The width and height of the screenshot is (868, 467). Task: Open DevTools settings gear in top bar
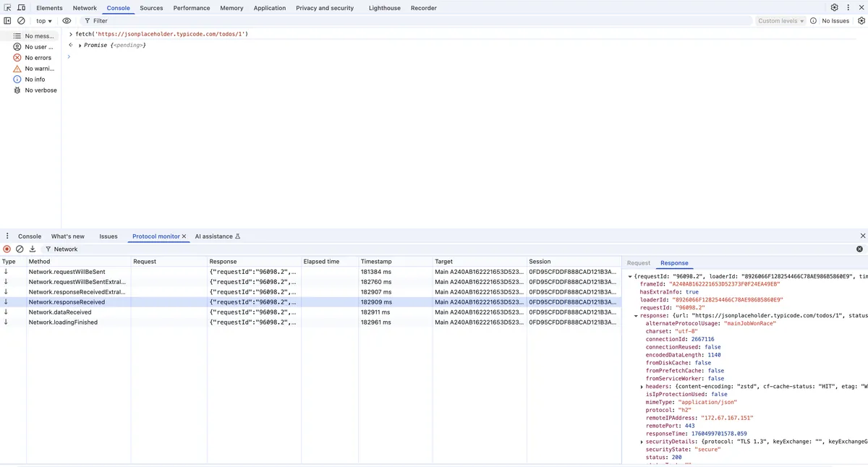click(834, 8)
